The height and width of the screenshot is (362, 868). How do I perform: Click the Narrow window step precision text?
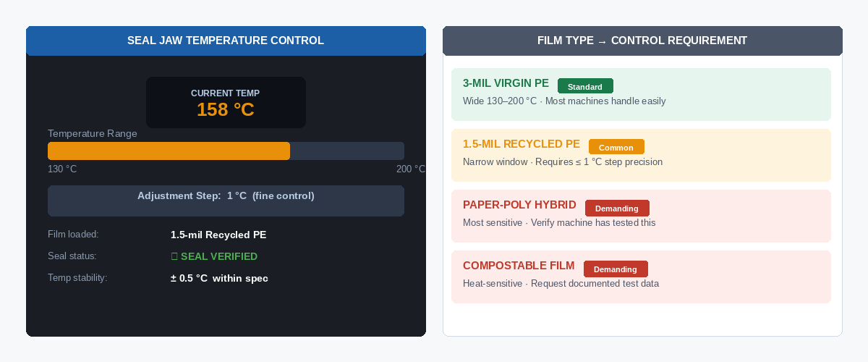563,162
